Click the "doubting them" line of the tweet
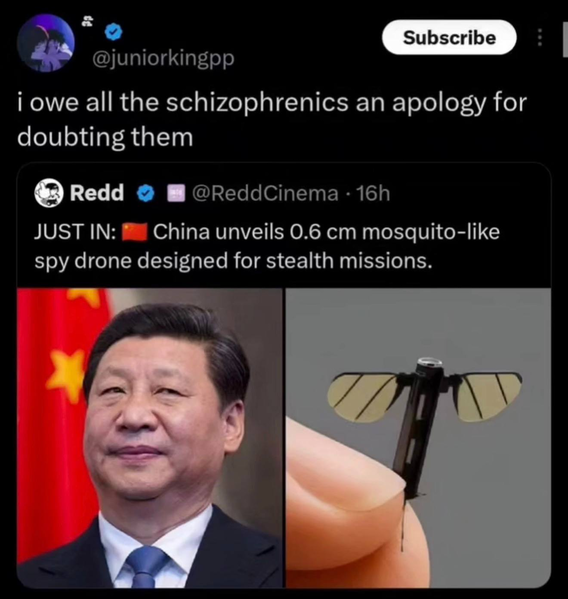Image resolution: width=568 pixels, height=599 pixels. click(x=105, y=137)
